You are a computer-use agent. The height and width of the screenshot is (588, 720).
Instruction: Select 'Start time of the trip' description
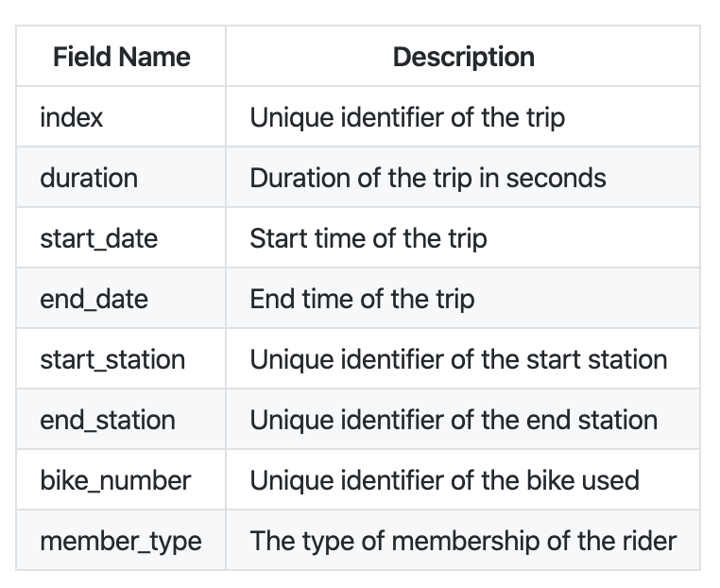[368, 238]
